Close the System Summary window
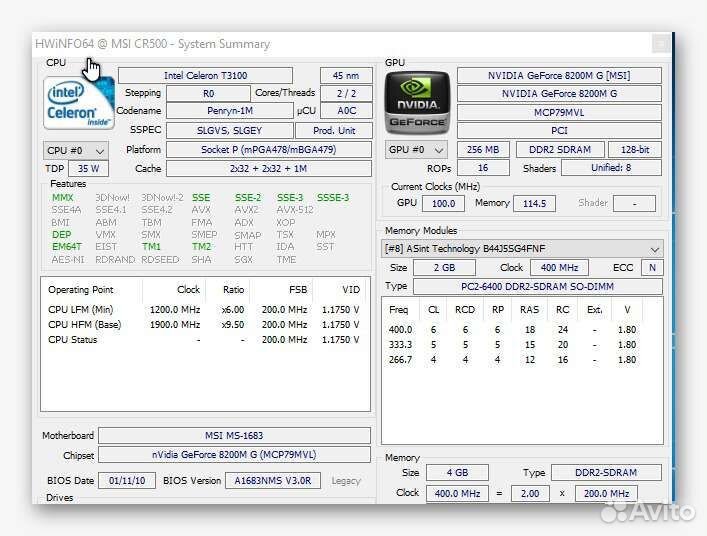 point(661,44)
